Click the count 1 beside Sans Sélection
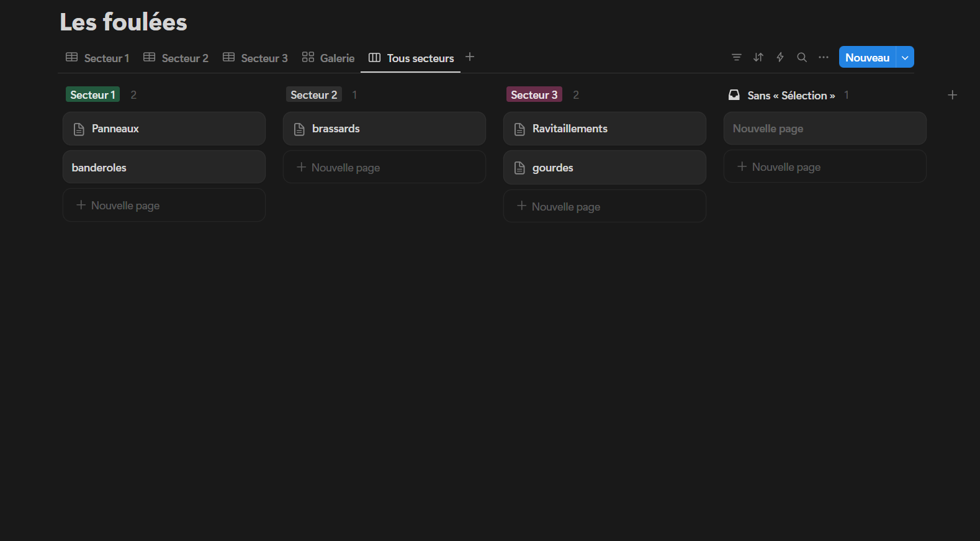 click(847, 95)
